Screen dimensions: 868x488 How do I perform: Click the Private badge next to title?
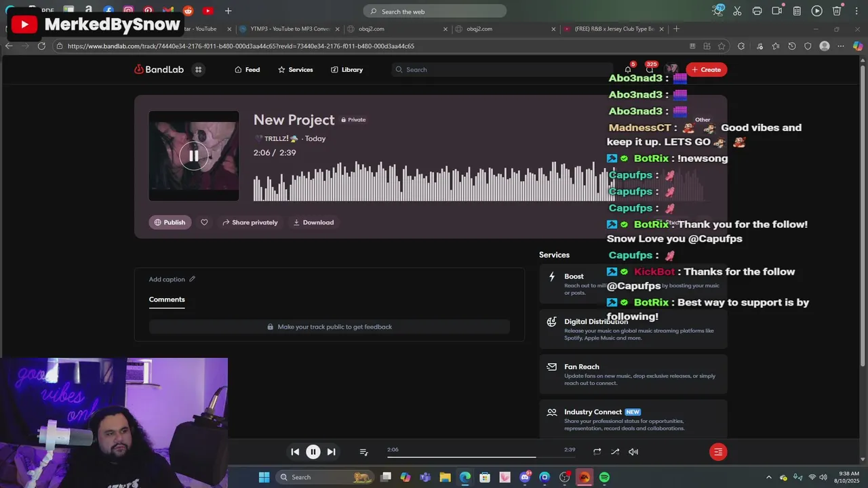pyautogui.click(x=353, y=120)
